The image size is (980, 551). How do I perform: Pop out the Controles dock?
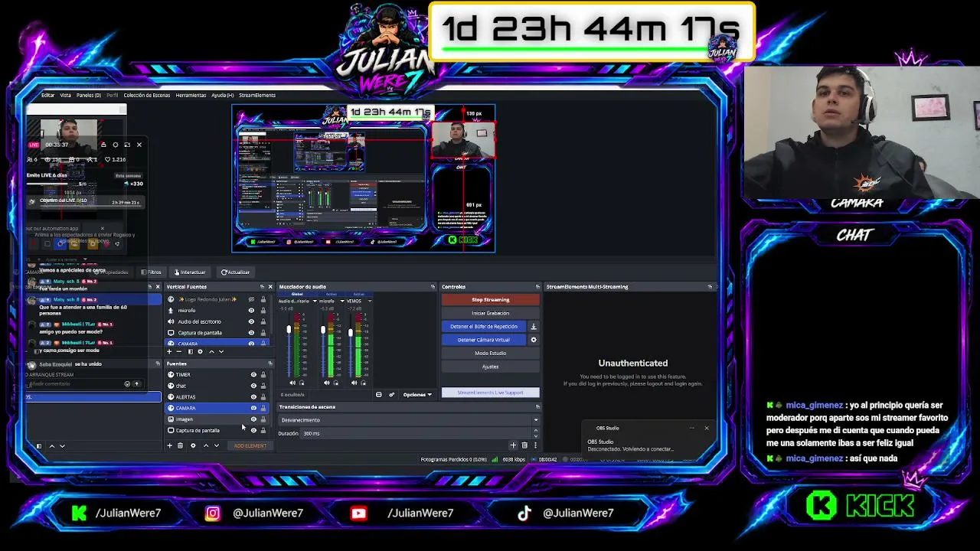pyautogui.click(x=537, y=287)
